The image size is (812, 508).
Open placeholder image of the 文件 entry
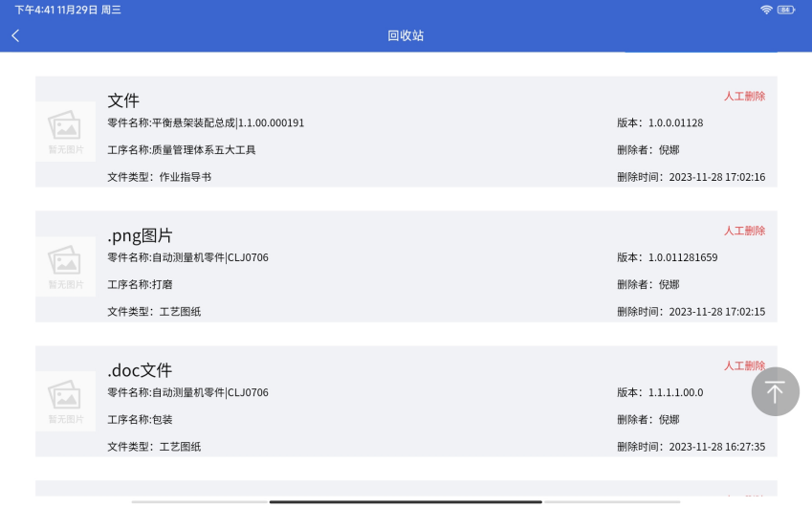tap(65, 131)
